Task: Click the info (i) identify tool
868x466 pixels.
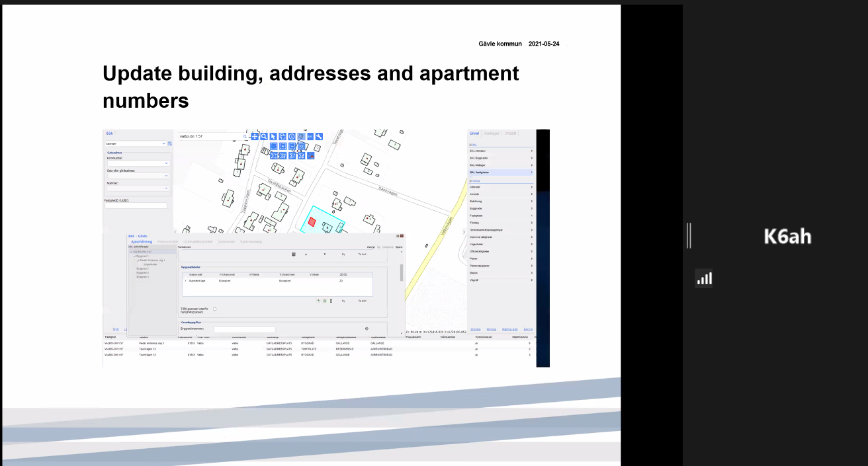Action: 292,137
